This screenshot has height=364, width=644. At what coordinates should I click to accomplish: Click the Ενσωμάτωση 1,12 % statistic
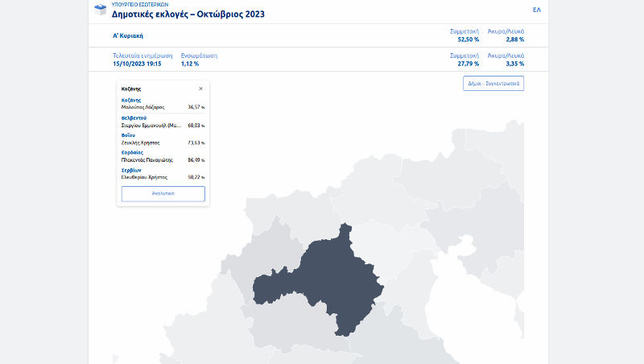pyautogui.click(x=199, y=60)
